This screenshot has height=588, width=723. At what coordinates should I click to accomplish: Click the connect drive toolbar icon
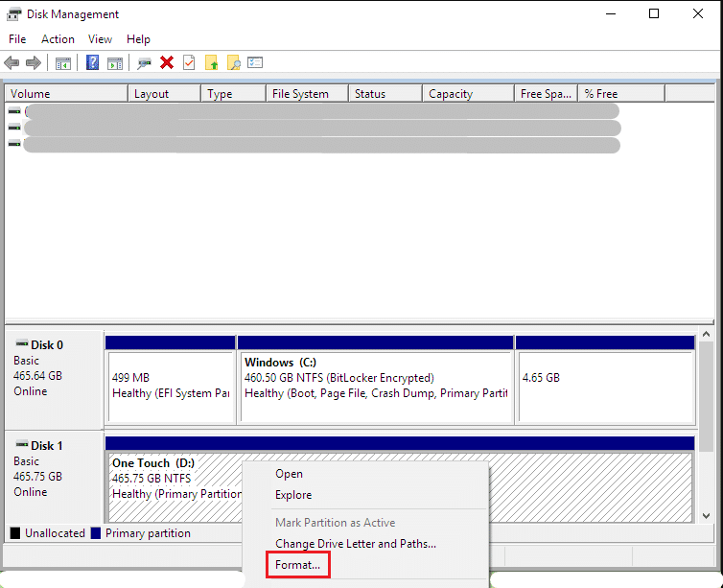click(x=145, y=63)
